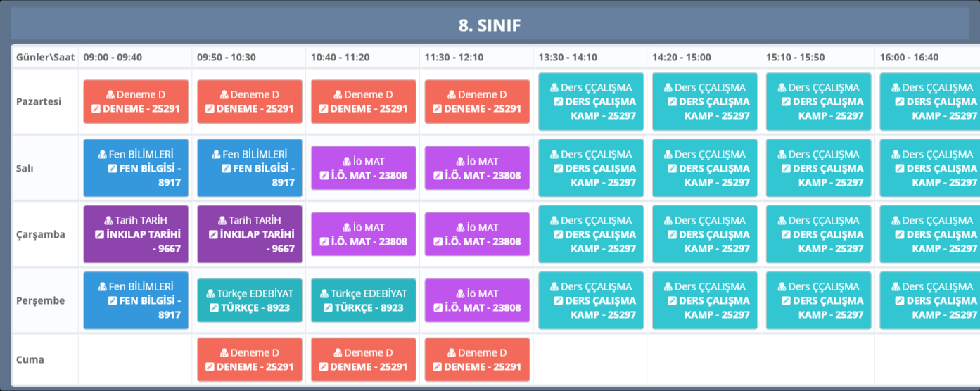Click the edit icon in Çarşamba 09:50 İnkılap Tarihi cell
This screenshot has width=980, height=391.
[x=214, y=234]
